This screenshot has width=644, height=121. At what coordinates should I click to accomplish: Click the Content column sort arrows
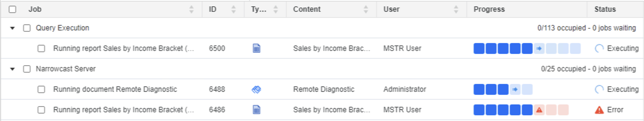(x=366, y=9)
